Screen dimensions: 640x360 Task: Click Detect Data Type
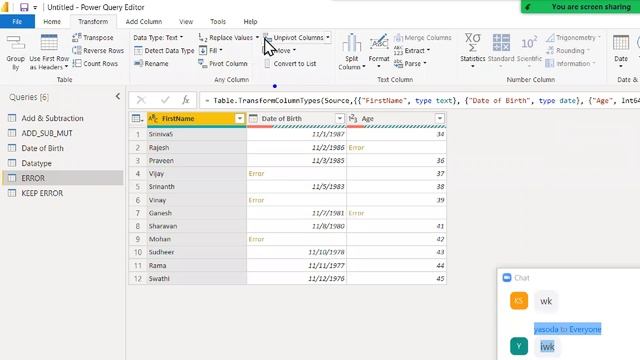[164, 51]
